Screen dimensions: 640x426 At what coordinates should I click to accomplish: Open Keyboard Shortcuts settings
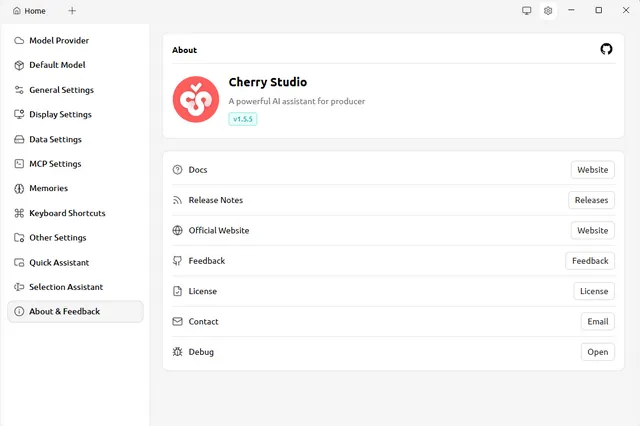point(67,213)
